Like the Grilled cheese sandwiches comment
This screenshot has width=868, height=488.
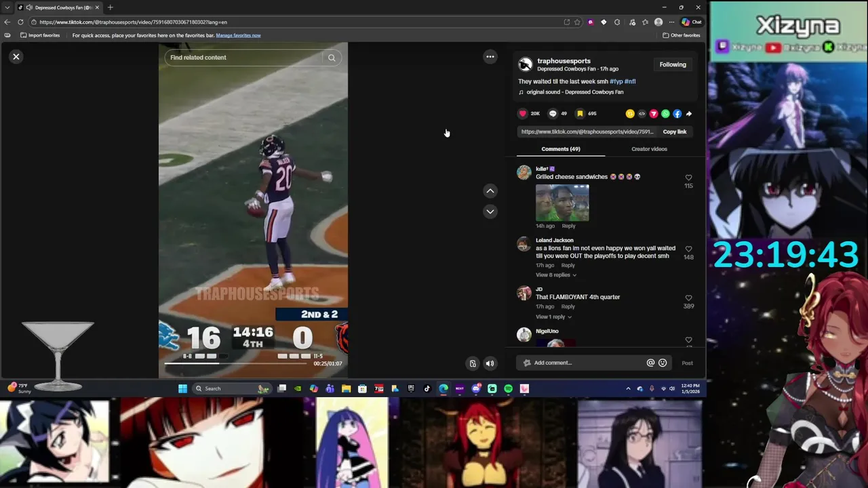(x=688, y=178)
